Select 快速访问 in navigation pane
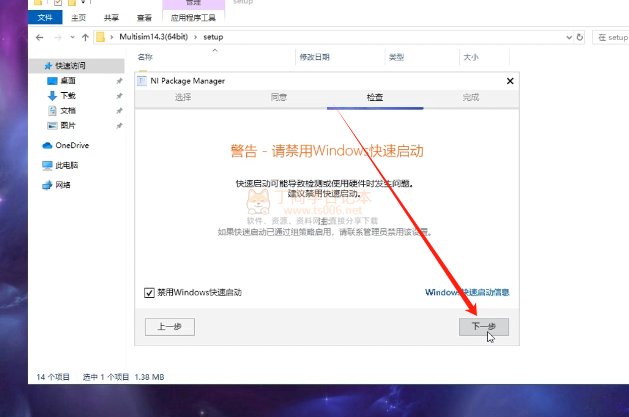This screenshot has width=629, height=417. tap(76, 66)
